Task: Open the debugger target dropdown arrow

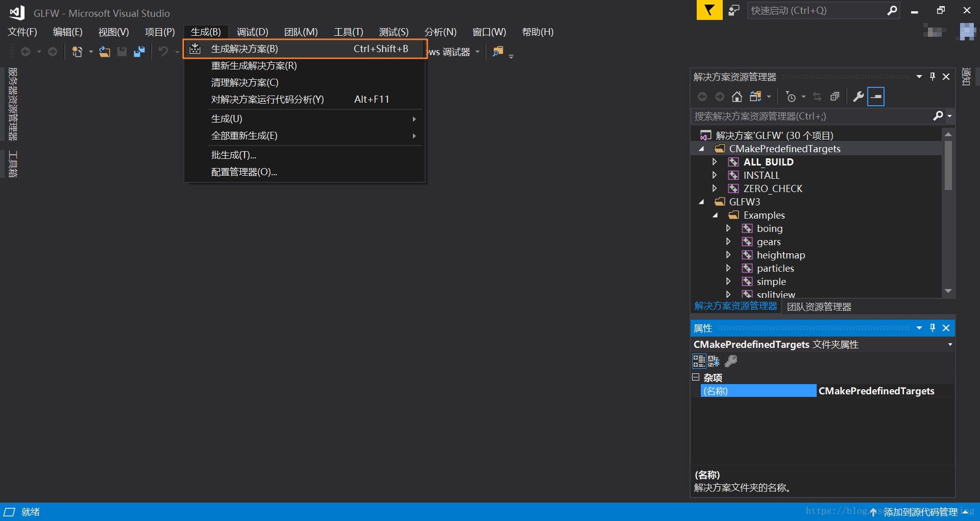Action: 478,52
